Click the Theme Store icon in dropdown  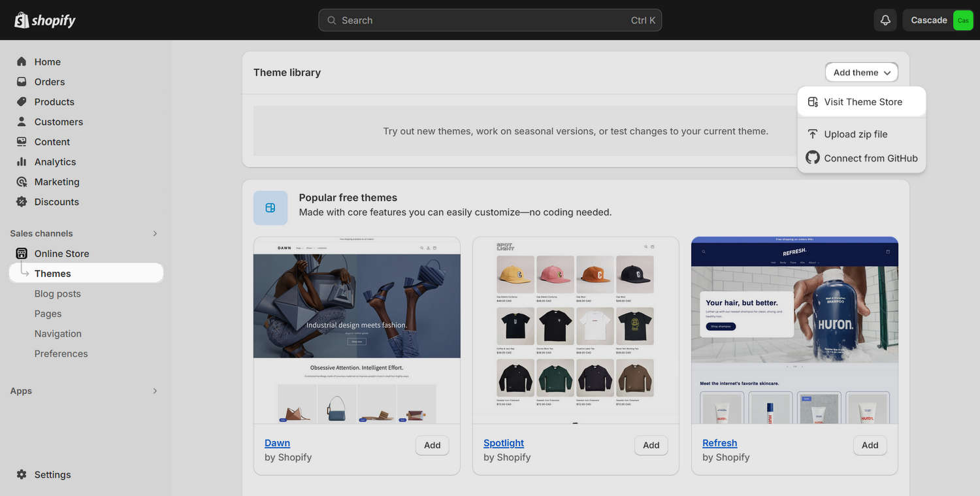[x=813, y=102]
